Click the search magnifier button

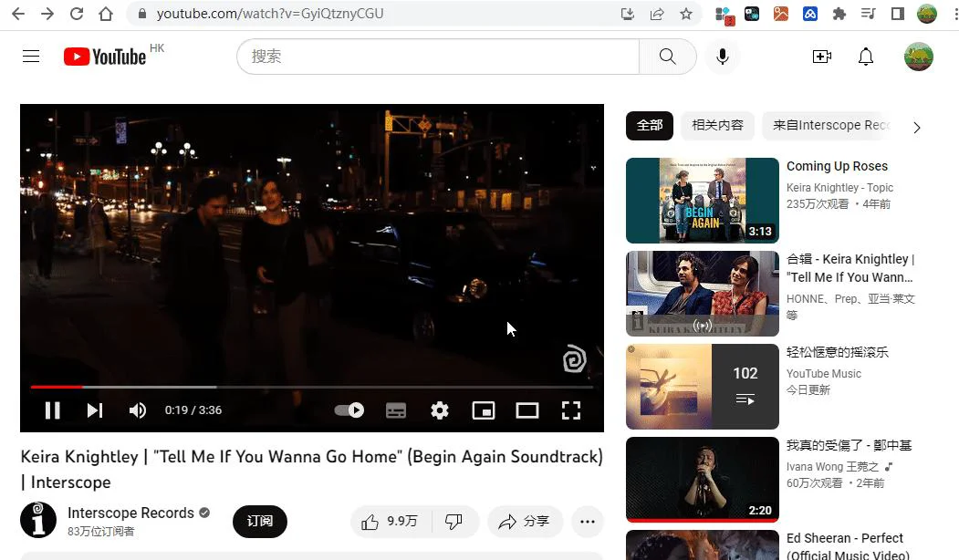(x=667, y=57)
